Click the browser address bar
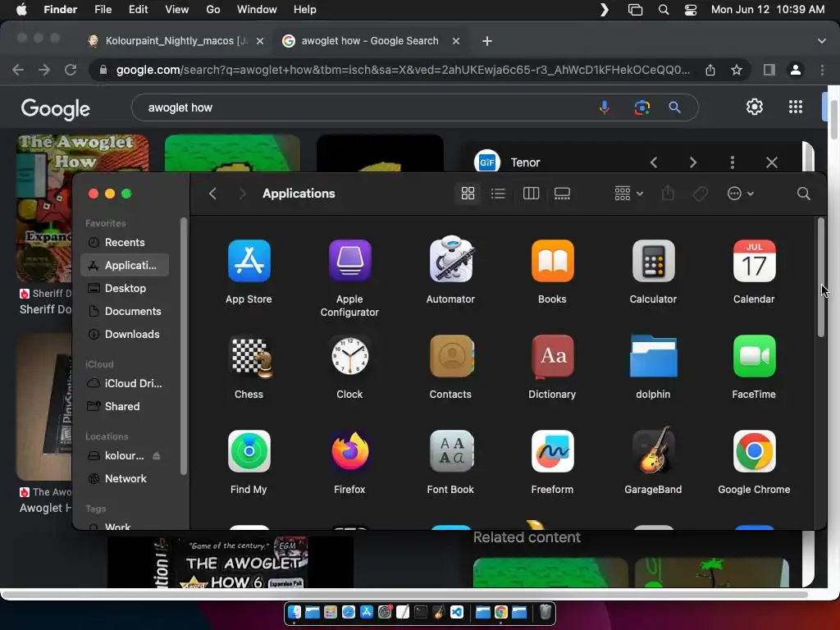The height and width of the screenshot is (630, 840). click(402, 70)
